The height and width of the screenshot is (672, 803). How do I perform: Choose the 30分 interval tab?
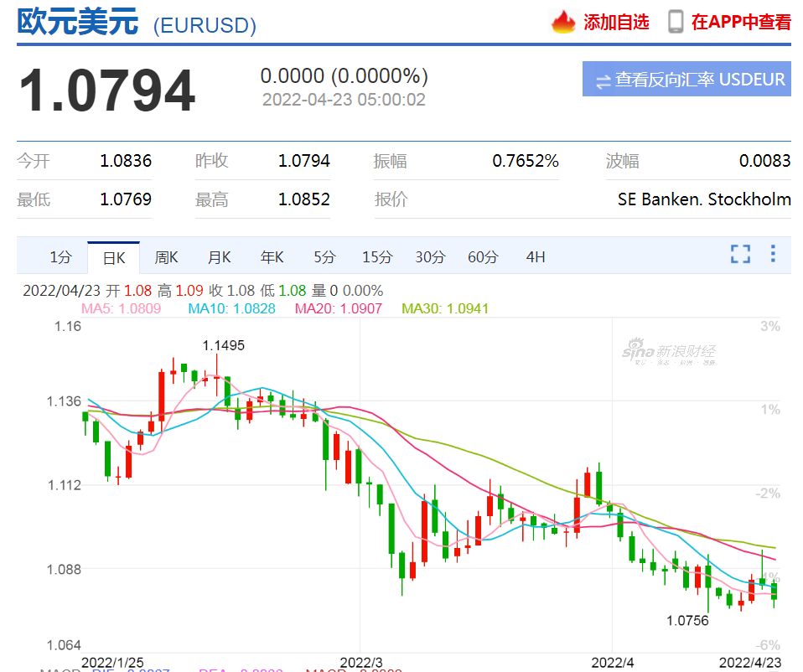pyautogui.click(x=430, y=257)
